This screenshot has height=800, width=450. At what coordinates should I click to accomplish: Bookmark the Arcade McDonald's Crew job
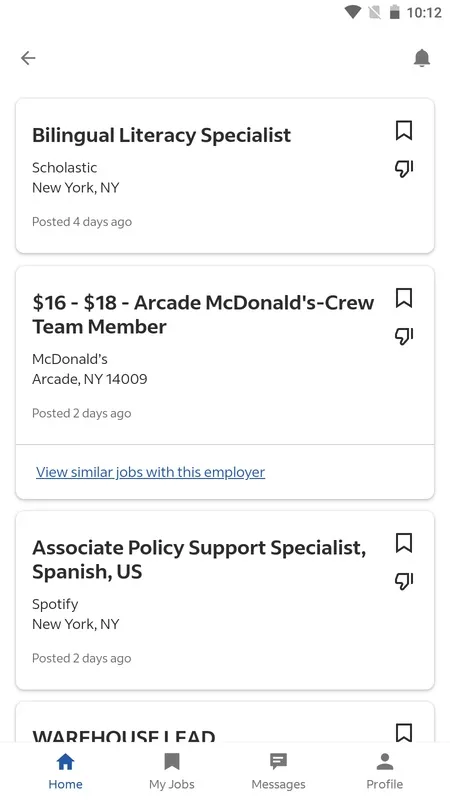tap(404, 298)
